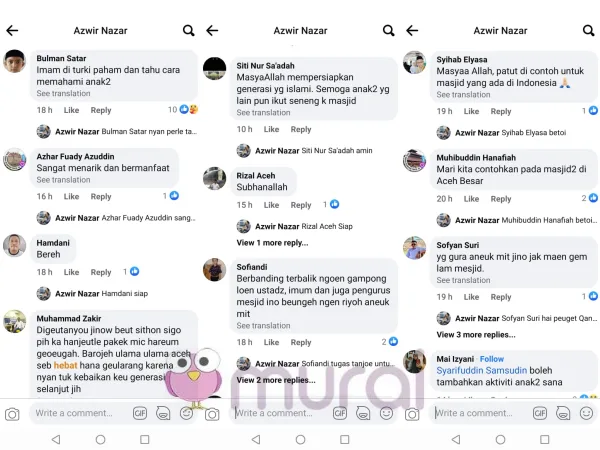This screenshot has height=450, width=600.
Task: Reply to Muhibuddin Hanafiah's comment
Action: point(501,199)
